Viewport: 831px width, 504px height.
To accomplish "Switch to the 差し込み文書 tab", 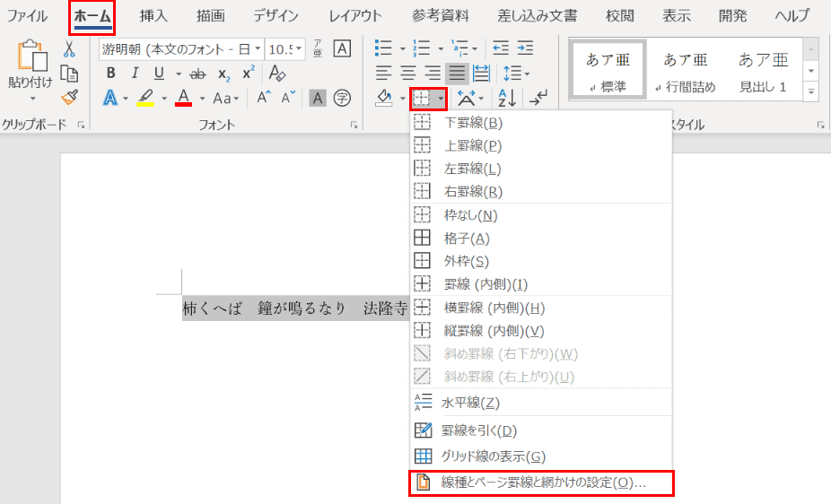I will coord(537,16).
